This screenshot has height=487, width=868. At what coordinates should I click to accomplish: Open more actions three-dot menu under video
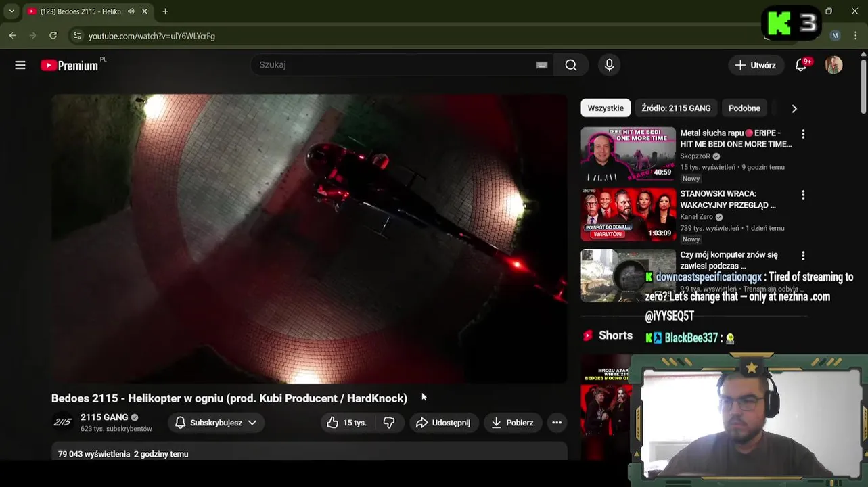pyautogui.click(x=557, y=423)
